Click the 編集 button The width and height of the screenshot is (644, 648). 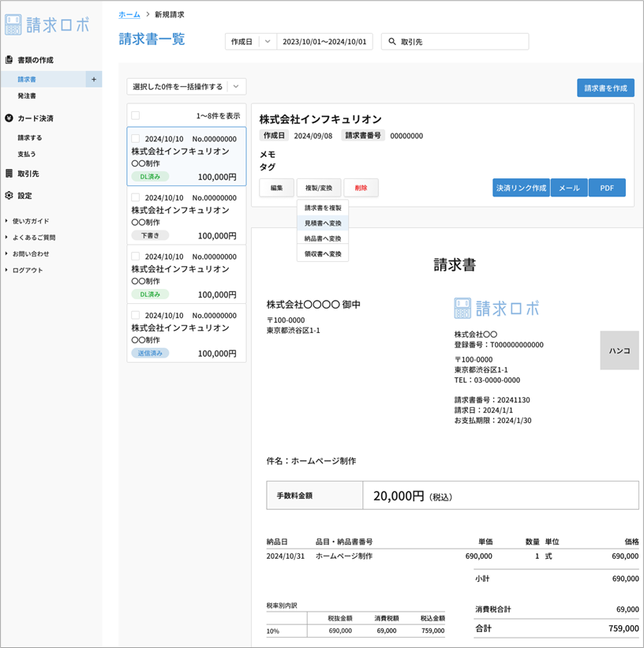point(276,188)
